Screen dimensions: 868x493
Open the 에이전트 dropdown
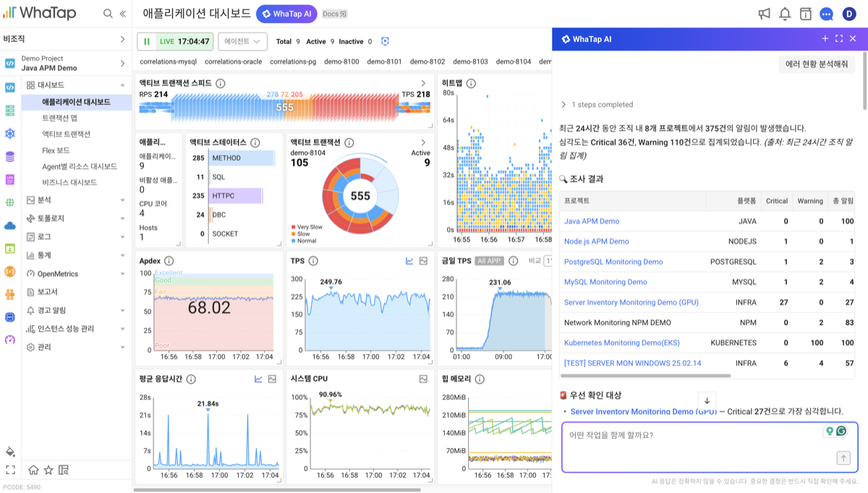click(242, 41)
